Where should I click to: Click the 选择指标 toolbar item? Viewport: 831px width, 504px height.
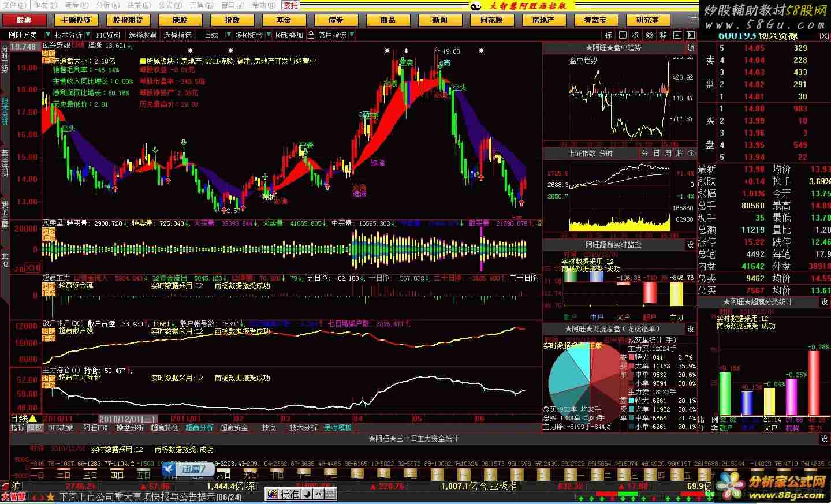[x=177, y=35]
